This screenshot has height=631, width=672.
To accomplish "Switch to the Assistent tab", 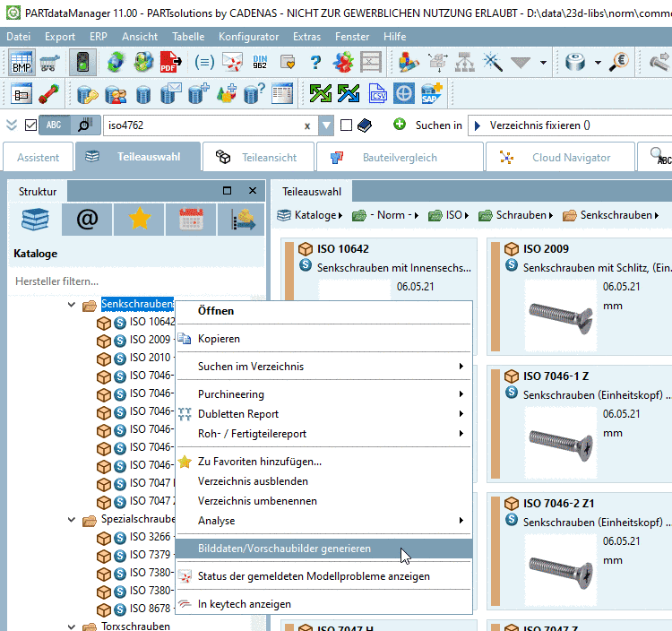I will (39, 158).
